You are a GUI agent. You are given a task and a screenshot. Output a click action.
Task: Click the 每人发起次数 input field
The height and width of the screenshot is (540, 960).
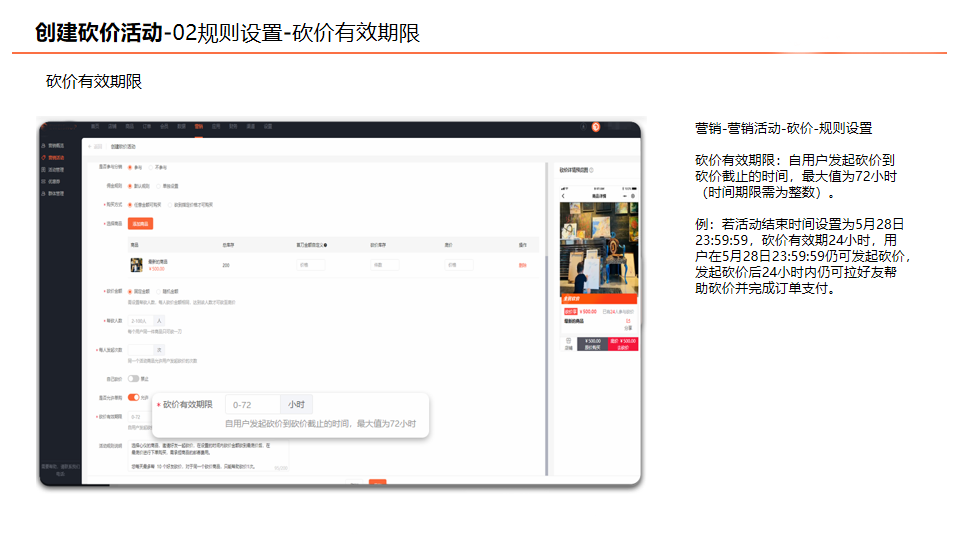pyautogui.click(x=141, y=350)
